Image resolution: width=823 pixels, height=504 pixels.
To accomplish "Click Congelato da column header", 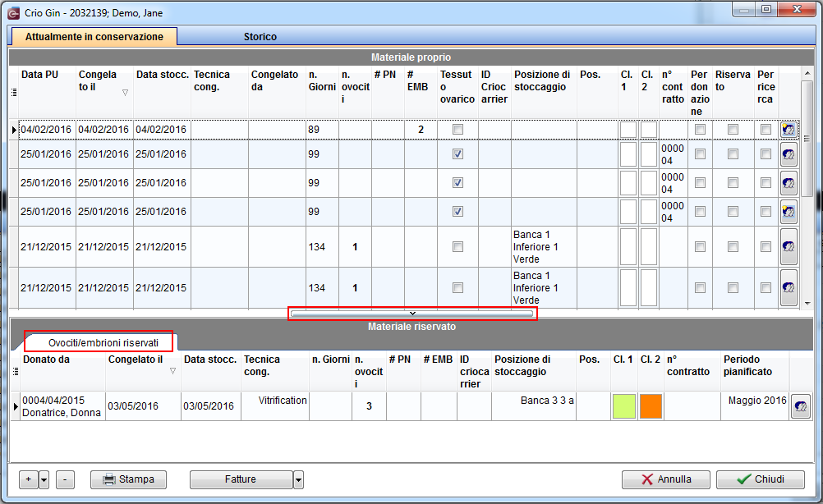I will pyautogui.click(x=277, y=92).
